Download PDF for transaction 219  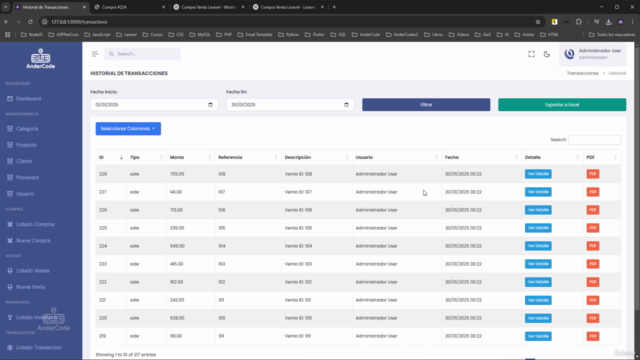click(593, 336)
